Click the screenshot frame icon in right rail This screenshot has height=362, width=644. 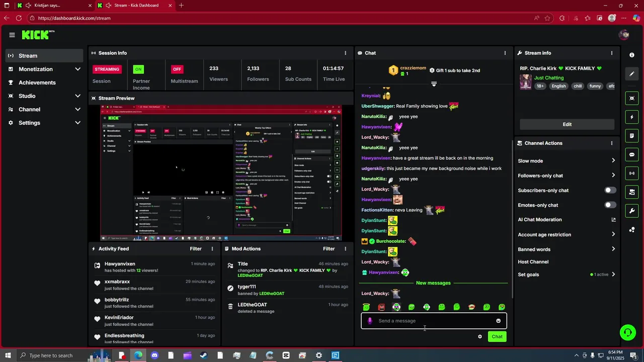632,98
